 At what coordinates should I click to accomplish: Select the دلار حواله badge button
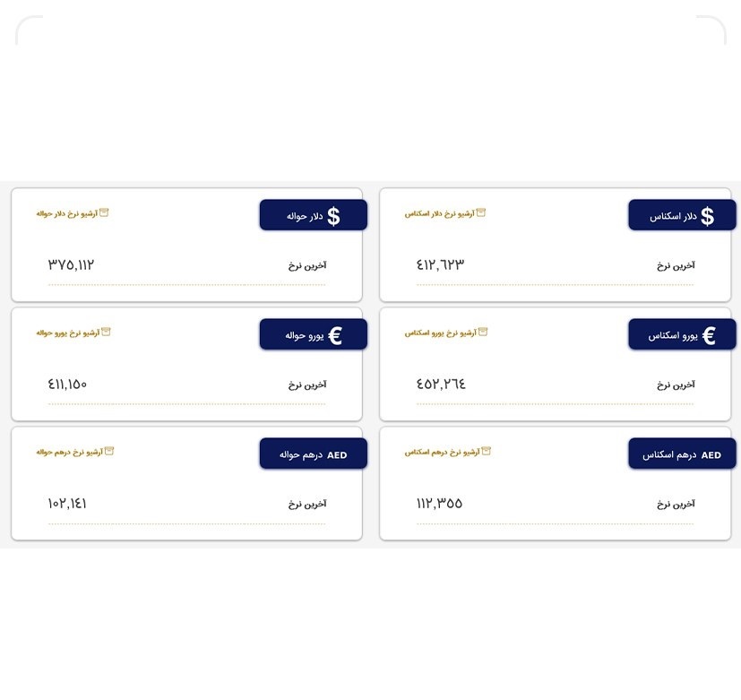[x=313, y=214]
